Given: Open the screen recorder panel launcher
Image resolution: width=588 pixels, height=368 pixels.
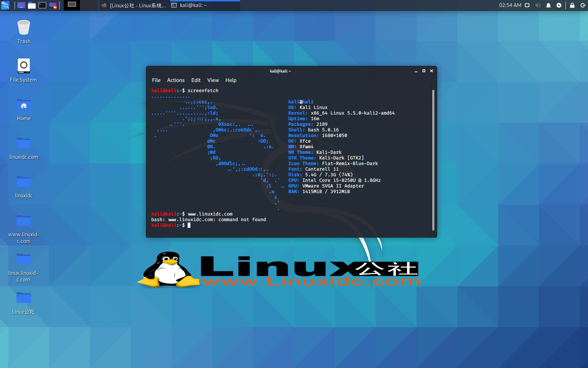Looking at the screenshot, I should point(53,5).
